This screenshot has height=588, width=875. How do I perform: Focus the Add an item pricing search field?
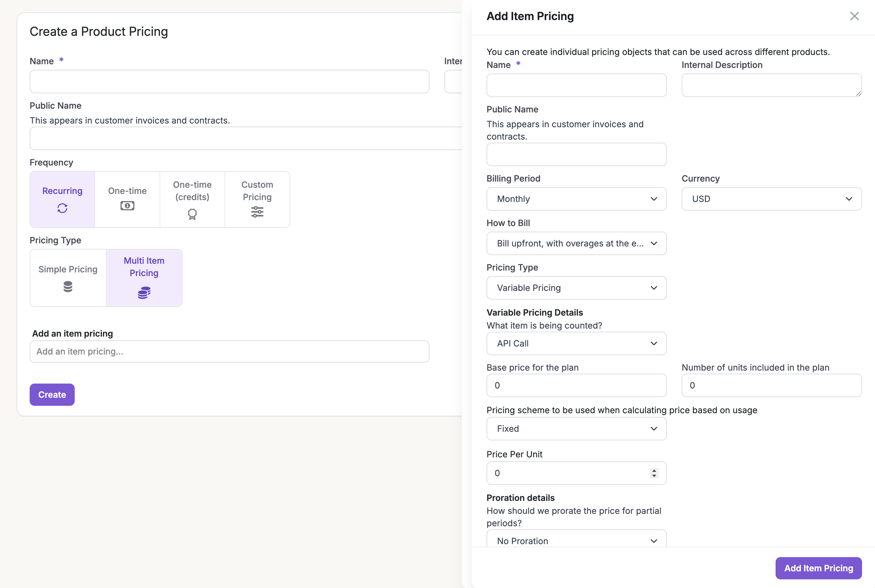(229, 351)
